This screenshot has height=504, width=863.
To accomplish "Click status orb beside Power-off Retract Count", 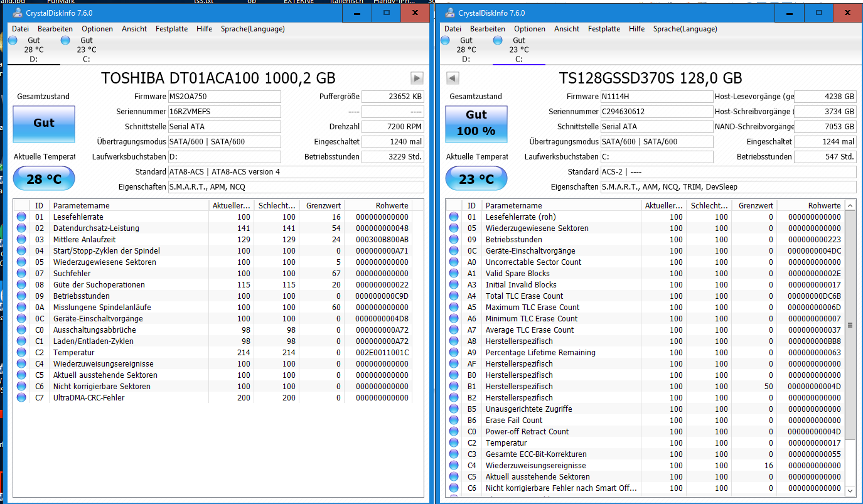I will click(x=454, y=431).
